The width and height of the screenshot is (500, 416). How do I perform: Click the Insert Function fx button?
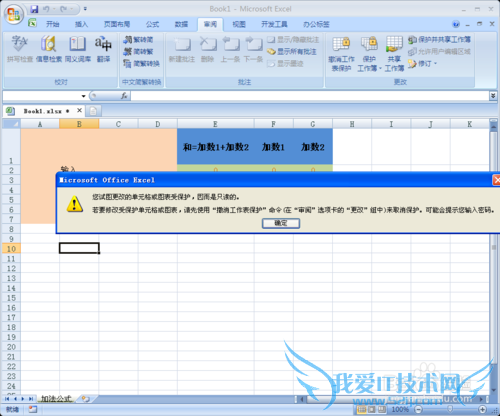tap(124, 96)
